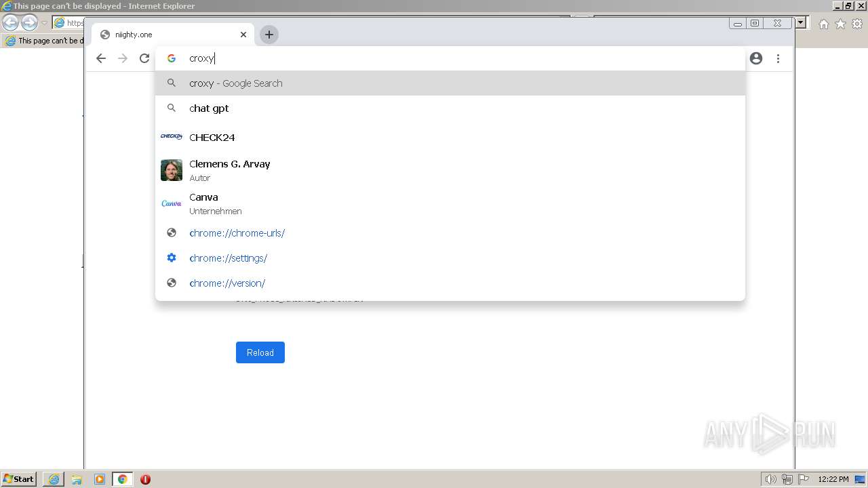Image resolution: width=868 pixels, height=488 pixels.
Task: Click the red Opera icon in the taskbar
Action: click(x=145, y=479)
